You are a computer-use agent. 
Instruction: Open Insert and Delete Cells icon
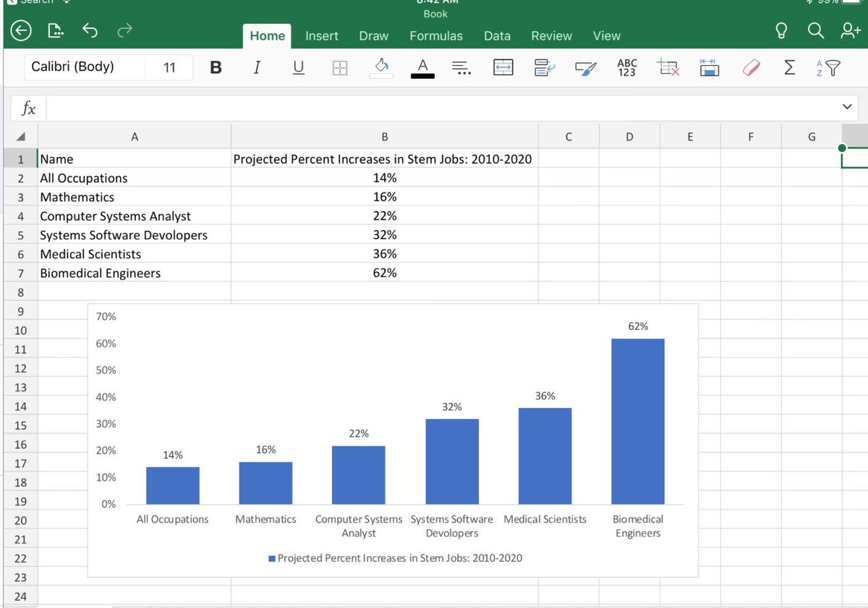click(668, 67)
